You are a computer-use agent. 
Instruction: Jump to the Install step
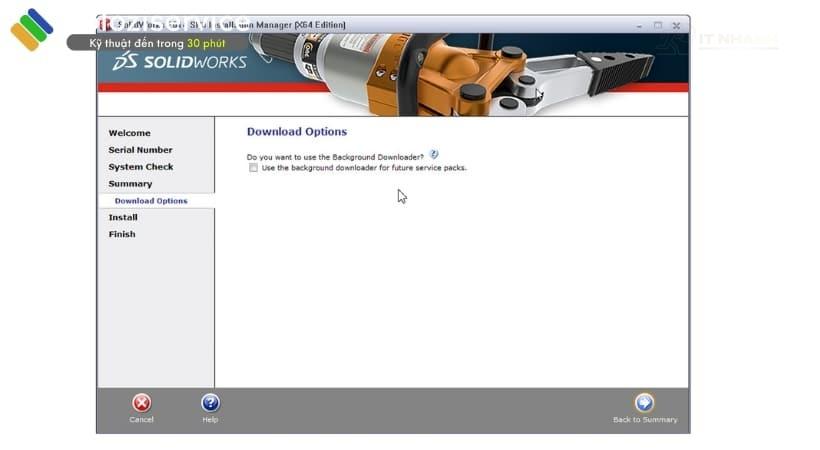(x=123, y=217)
